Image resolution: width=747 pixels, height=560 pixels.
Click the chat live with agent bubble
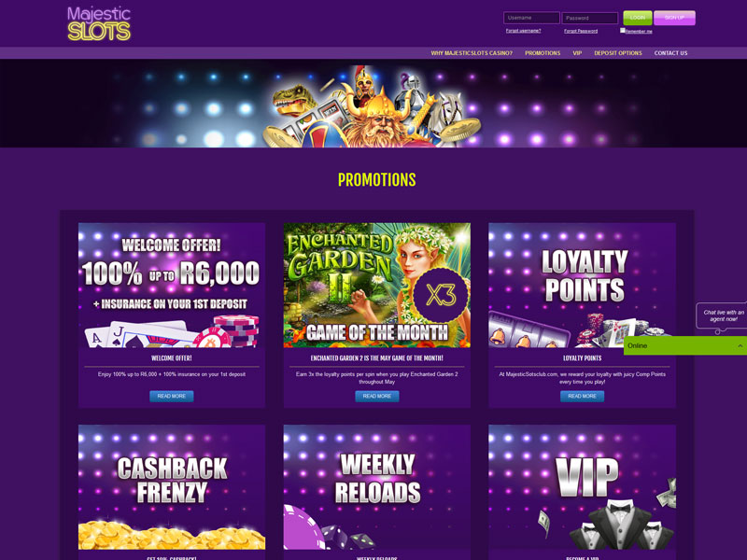pos(722,316)
